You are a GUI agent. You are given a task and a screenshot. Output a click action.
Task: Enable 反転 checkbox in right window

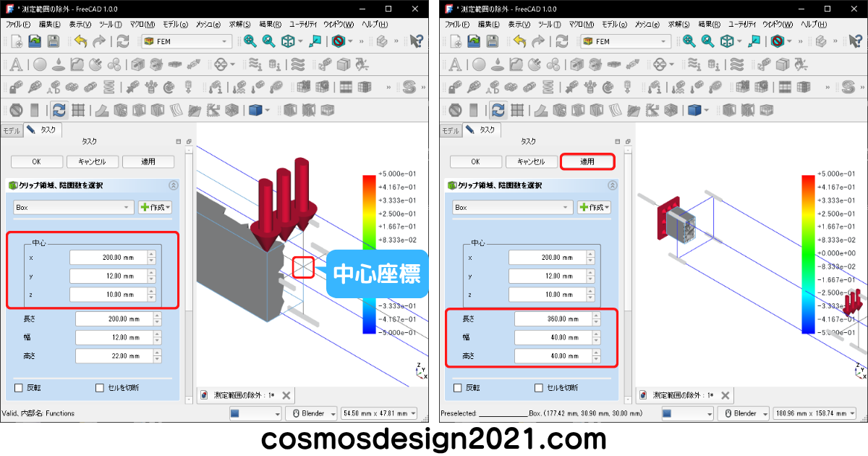click(457, 387)
